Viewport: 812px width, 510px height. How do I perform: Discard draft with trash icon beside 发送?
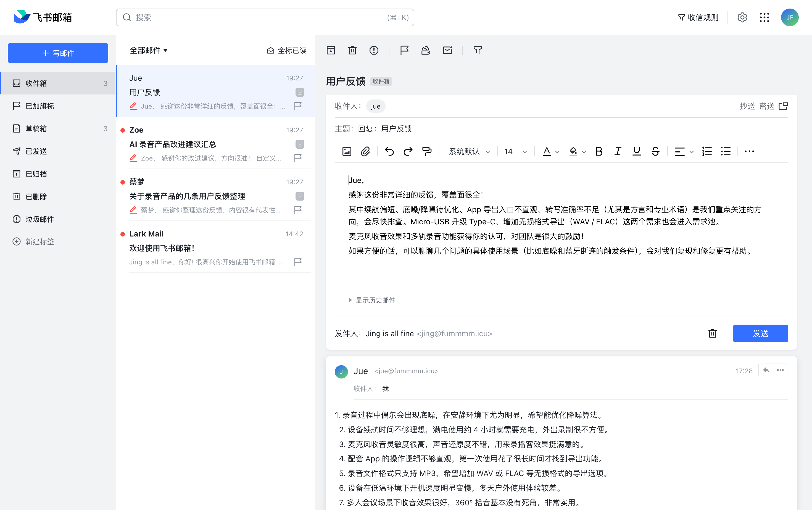click(x=712, y=333)
